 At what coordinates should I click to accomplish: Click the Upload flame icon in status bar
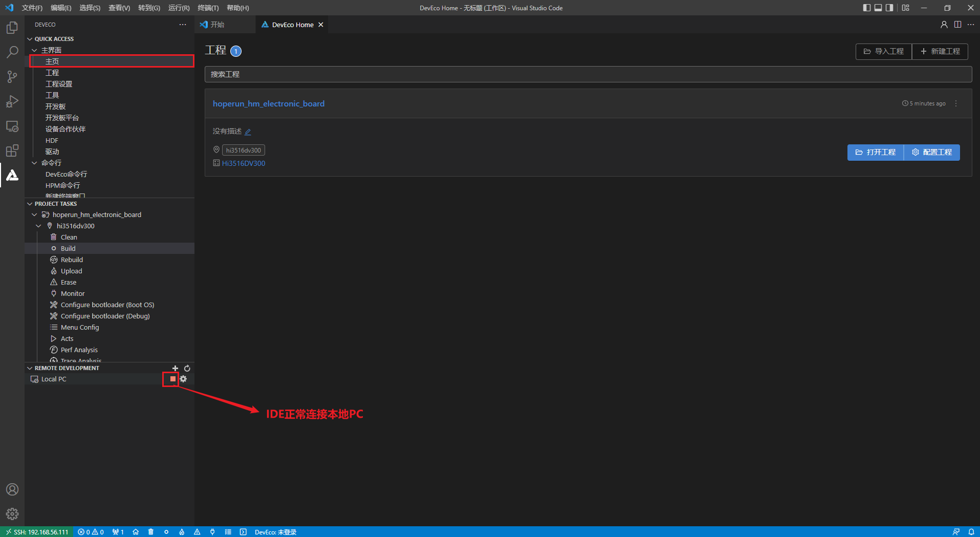[x=182, y=532]
